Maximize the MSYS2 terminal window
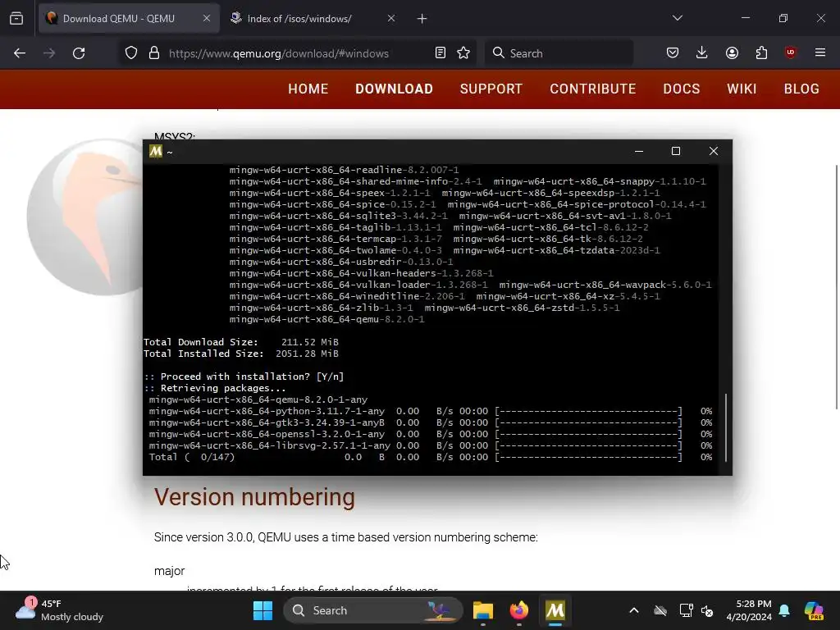Image resolution: width=840 pixels, height=630 pixels. 676,152
